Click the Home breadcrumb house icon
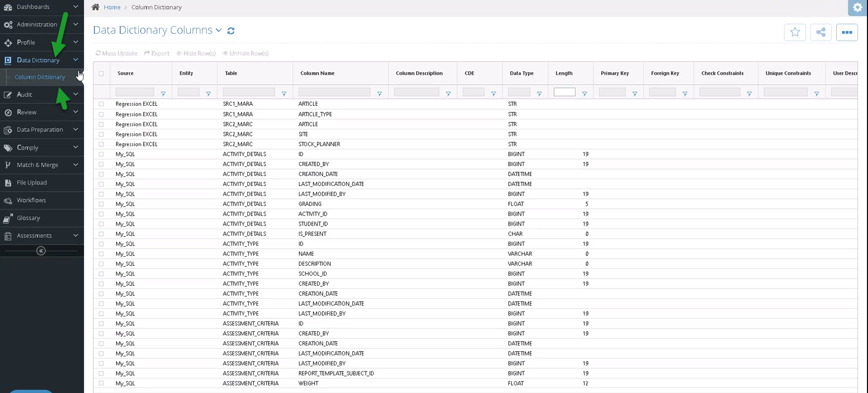 (x=95, y=7)
